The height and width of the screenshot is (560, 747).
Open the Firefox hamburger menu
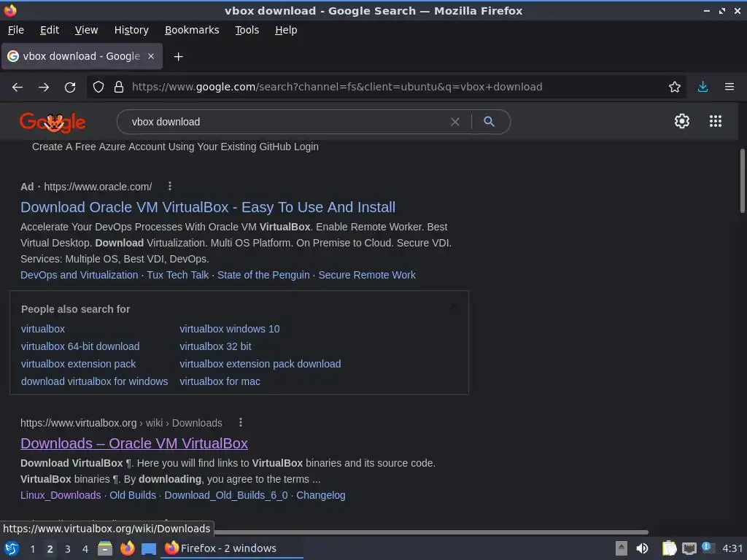tap(729, 87)
